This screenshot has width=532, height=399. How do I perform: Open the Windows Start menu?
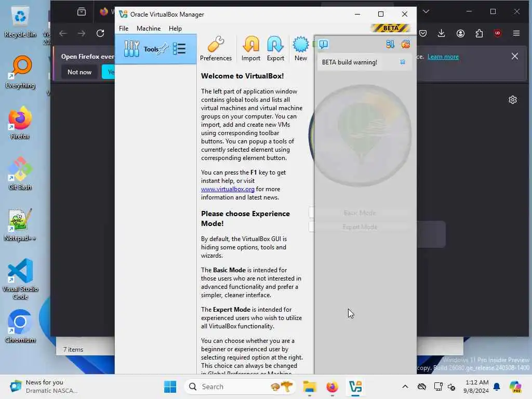tap(170, 387)
